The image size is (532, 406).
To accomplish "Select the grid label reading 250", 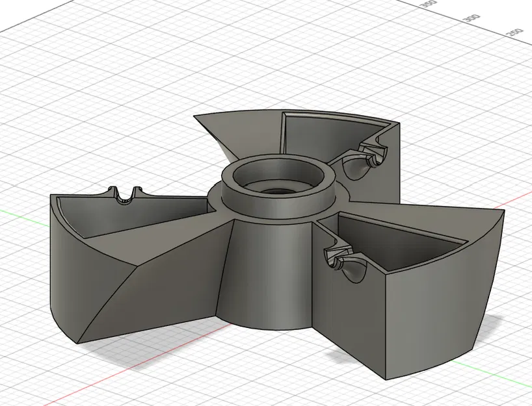I will 514,32.
